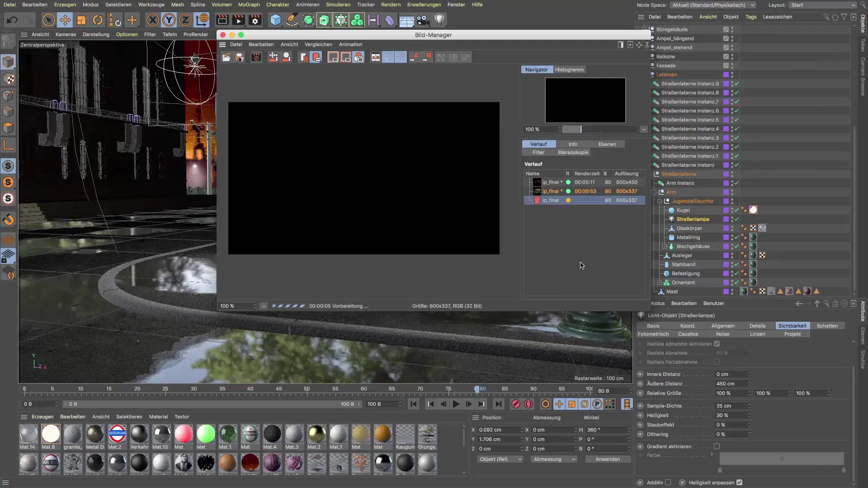
Task: Toggle X axis lock icon
Action: pyautogui.click(x=153, y=20)
